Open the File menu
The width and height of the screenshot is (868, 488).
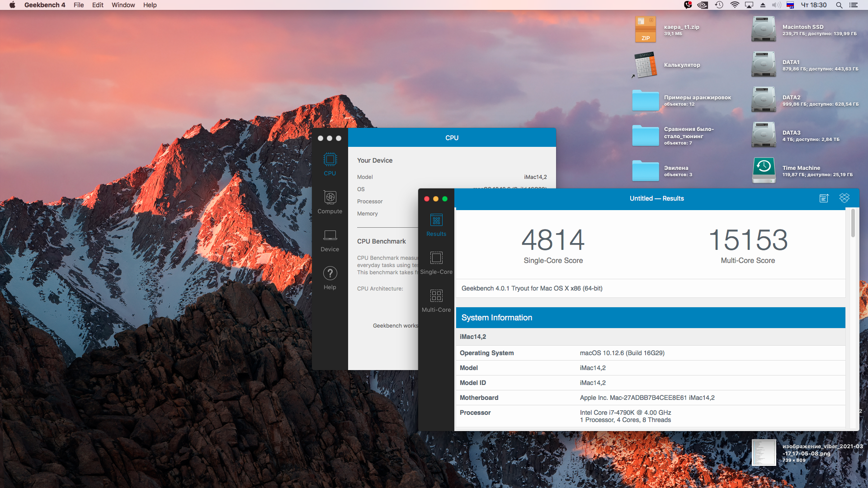click(x=79, y=5)
